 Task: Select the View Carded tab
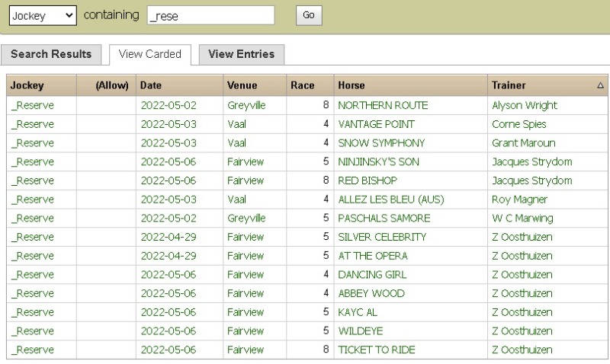click(x=150, y=54)
